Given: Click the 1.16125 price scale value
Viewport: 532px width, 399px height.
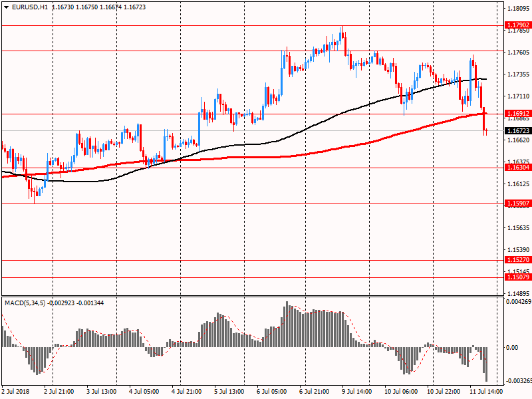Looking at the screenshot, I should coord(518,184).
